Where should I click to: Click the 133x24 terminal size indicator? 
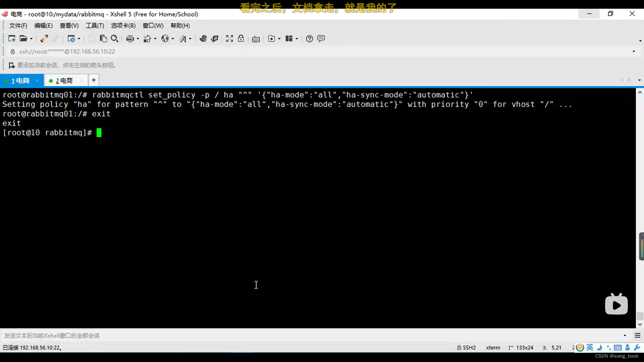coord(521,348)
